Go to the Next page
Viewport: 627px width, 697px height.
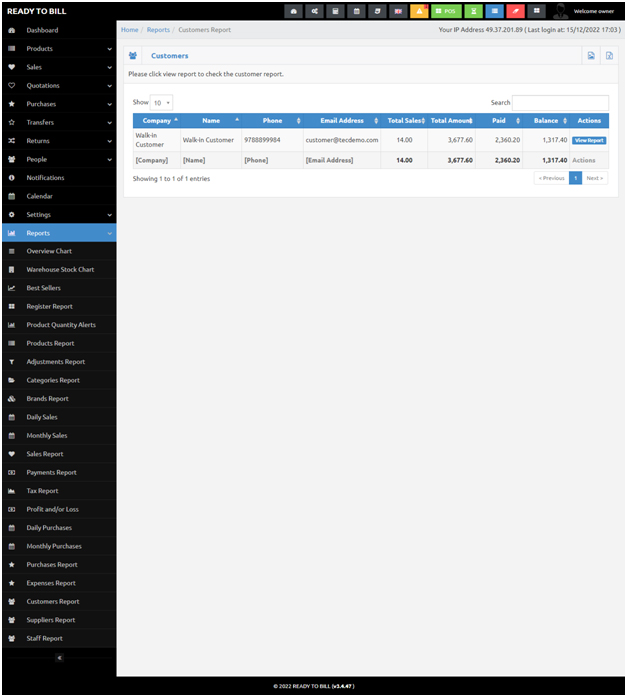click(x=595, y=178)
